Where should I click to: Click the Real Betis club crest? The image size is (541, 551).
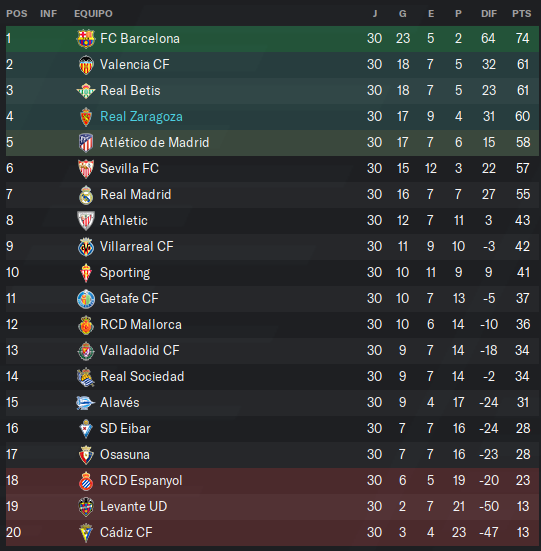point(86,91)
